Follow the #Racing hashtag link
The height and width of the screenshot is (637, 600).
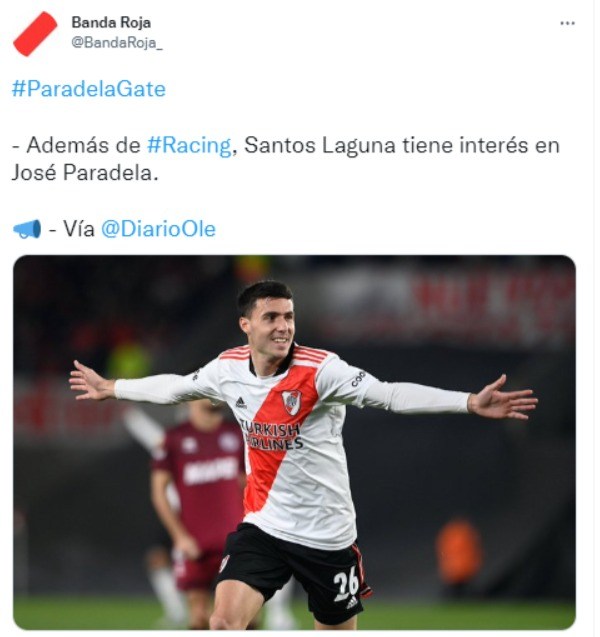pyautogui.click(x=189, y=145)
